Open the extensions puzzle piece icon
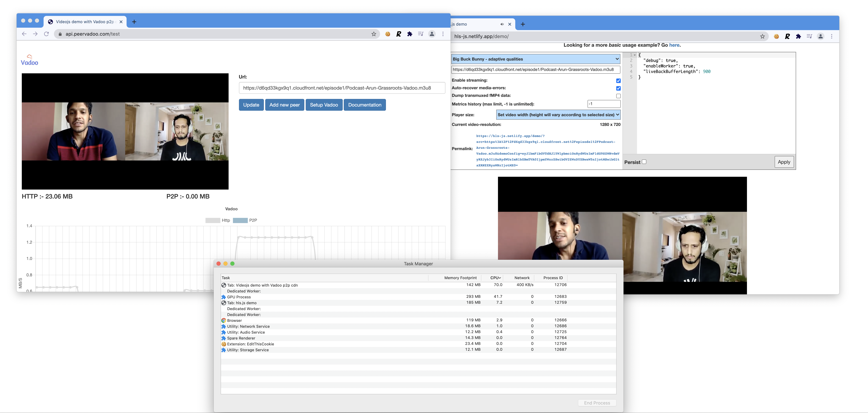This screenshot has height=413, width=868. (410, 34)
